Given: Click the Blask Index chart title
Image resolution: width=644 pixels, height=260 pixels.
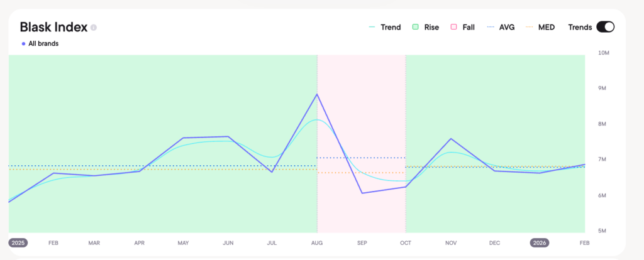Looking at the screenshot, I should point(53,28).
